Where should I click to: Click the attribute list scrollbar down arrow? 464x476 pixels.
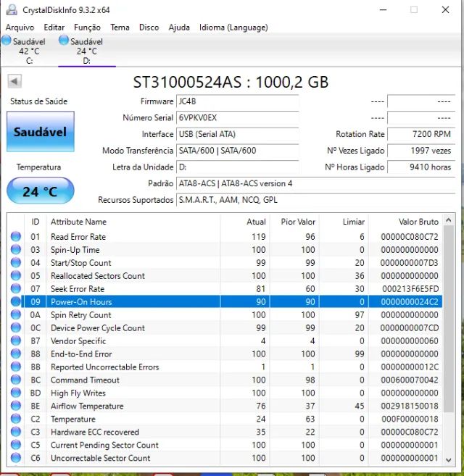click(449, 460)
